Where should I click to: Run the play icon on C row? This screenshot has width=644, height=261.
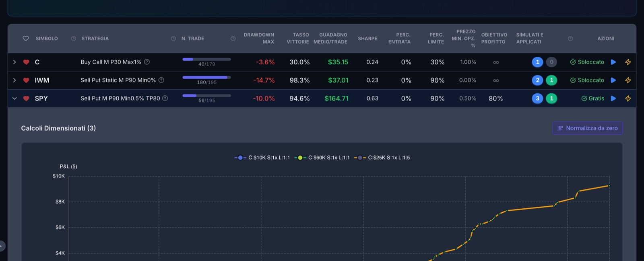pyautogui.click(x=613, y=62)
